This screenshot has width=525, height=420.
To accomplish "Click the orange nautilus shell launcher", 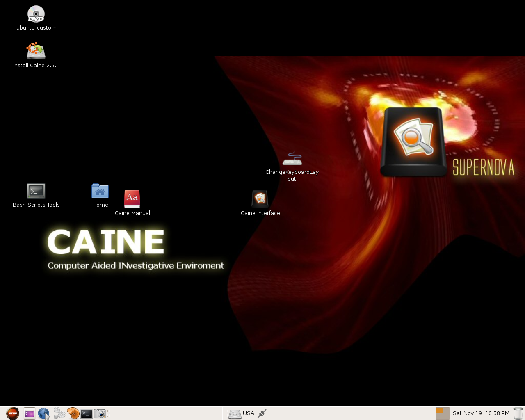I will pos(73,413).
